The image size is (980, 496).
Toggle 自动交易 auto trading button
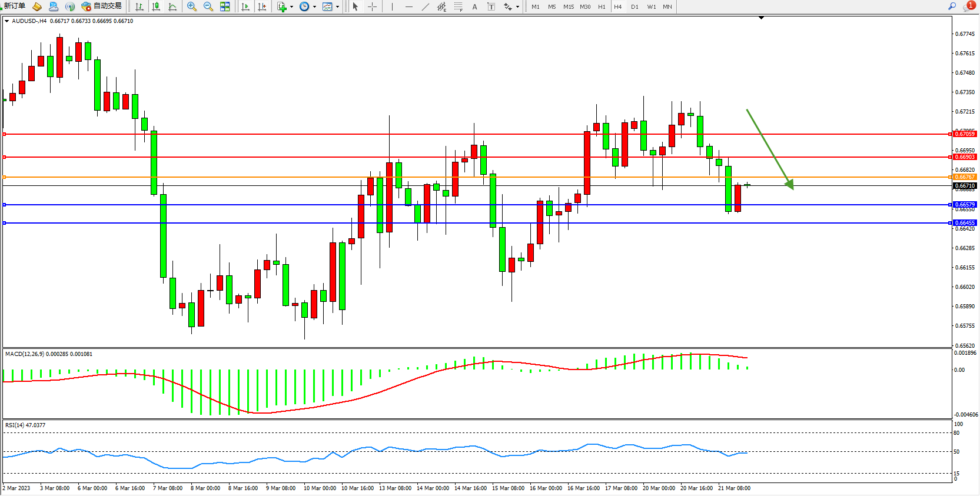click(102, 6)
